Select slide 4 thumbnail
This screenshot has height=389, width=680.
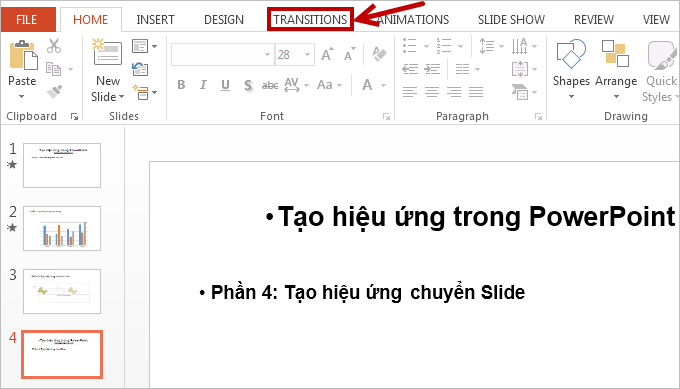[x=62, y=354]
